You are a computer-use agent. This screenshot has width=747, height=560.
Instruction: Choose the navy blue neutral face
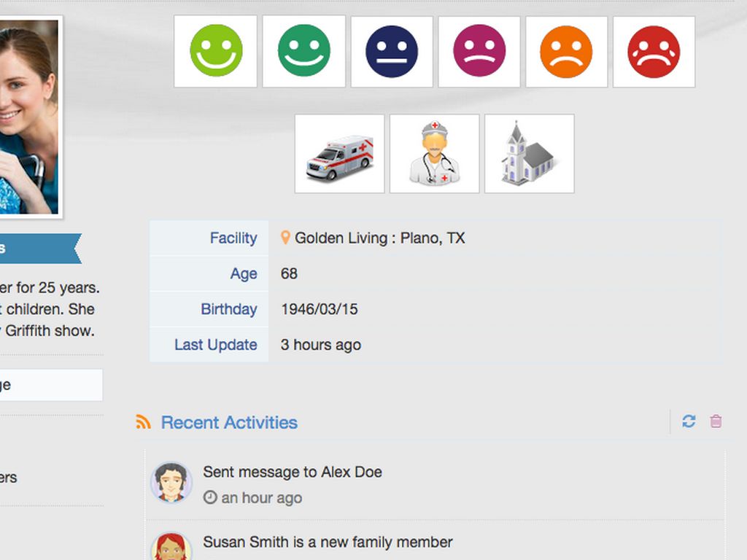tap(392, 51)
